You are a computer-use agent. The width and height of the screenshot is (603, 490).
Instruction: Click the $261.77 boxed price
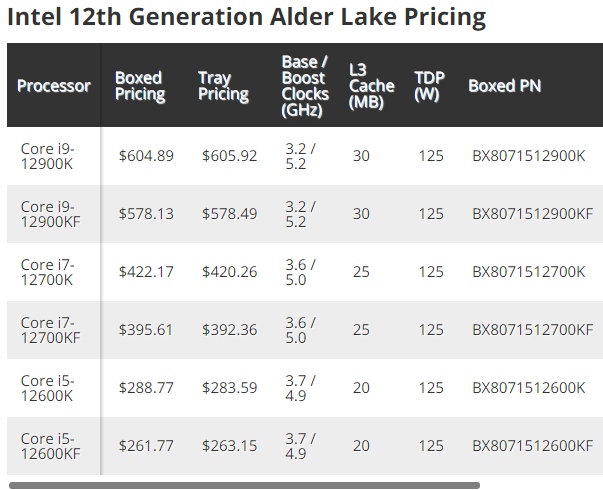(x=146, y=446)
